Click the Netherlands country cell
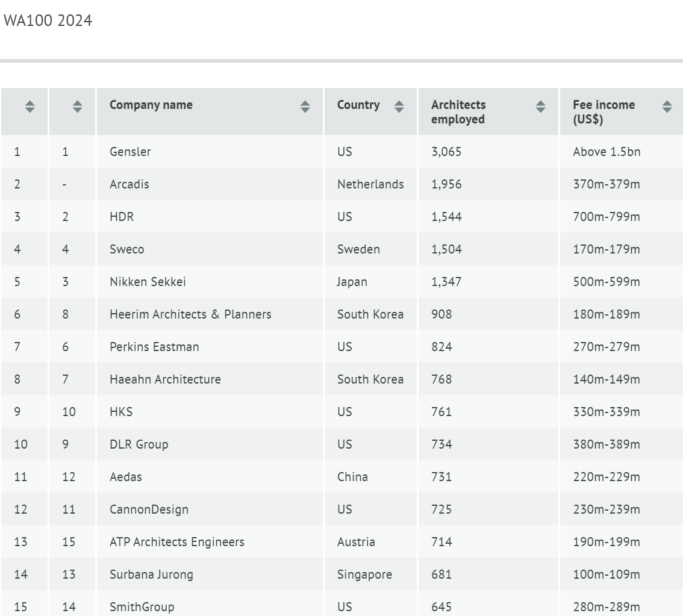The height and width of the screenshot is (616, 683). point(370,184)
